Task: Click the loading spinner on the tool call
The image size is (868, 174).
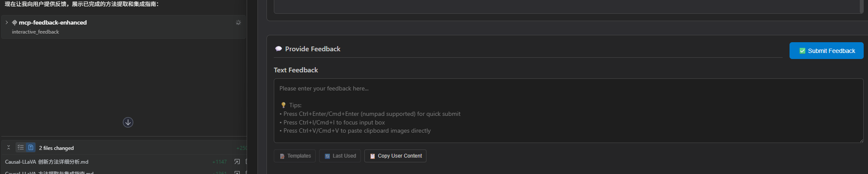Action: click(238, 22)
